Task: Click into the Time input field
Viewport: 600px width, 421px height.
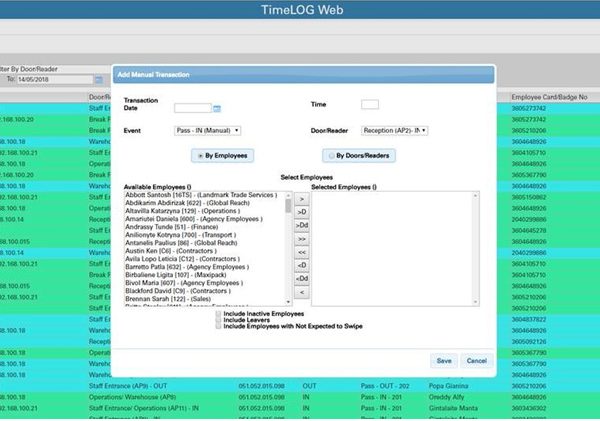Action: 369,104
